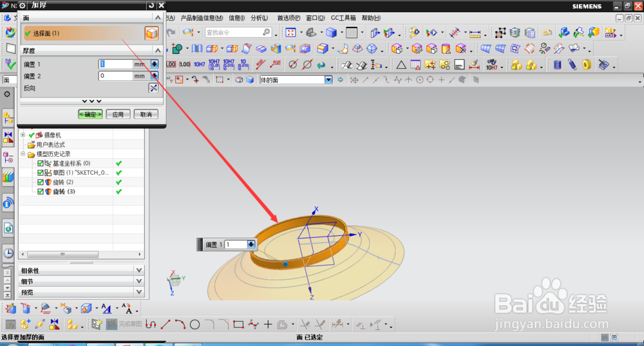This screenshot has height=346, width=644.
Task: Click the 确定 button
Action: tap(90, 114)
